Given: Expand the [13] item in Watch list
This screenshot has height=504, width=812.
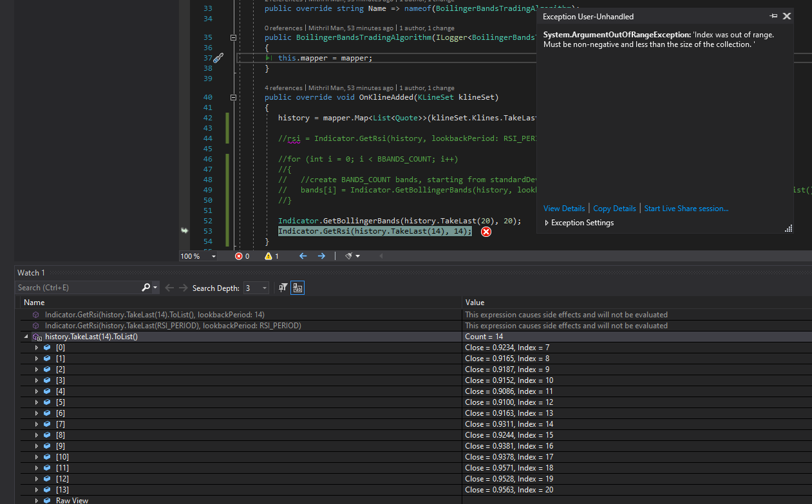Looking at the screenshot, I should 37,490.
